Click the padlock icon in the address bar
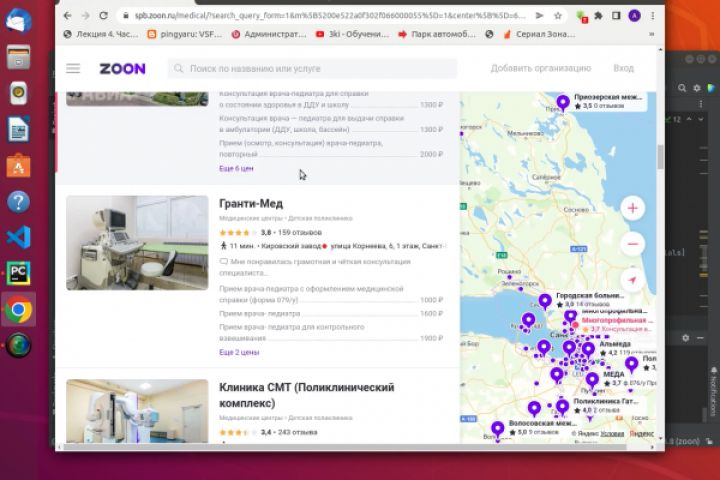 pyautogui.click(x=125, y=16)
